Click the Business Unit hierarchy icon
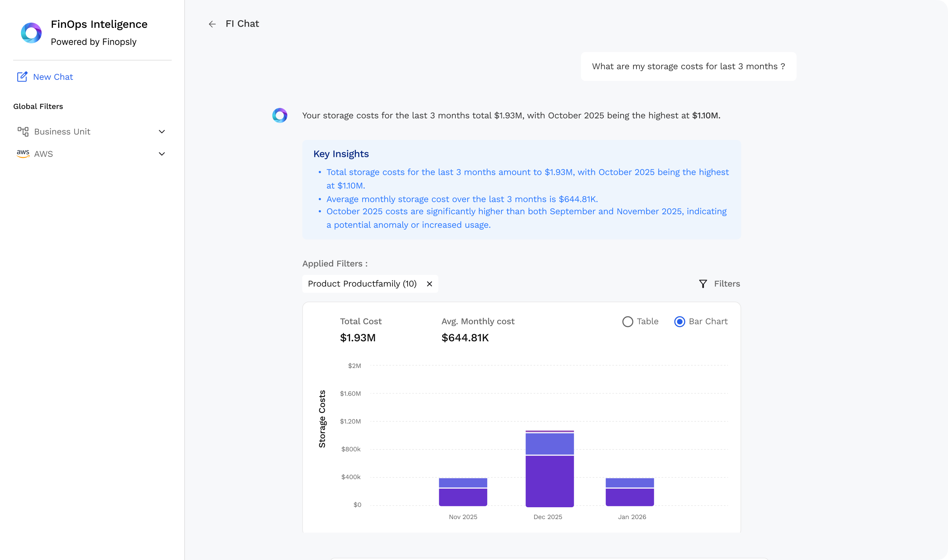The image size is (948, 560). [23, 131]
